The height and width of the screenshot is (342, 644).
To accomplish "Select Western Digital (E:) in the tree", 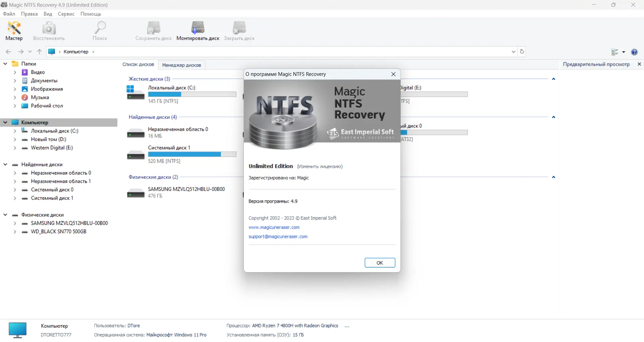I will tap(52, 148).
